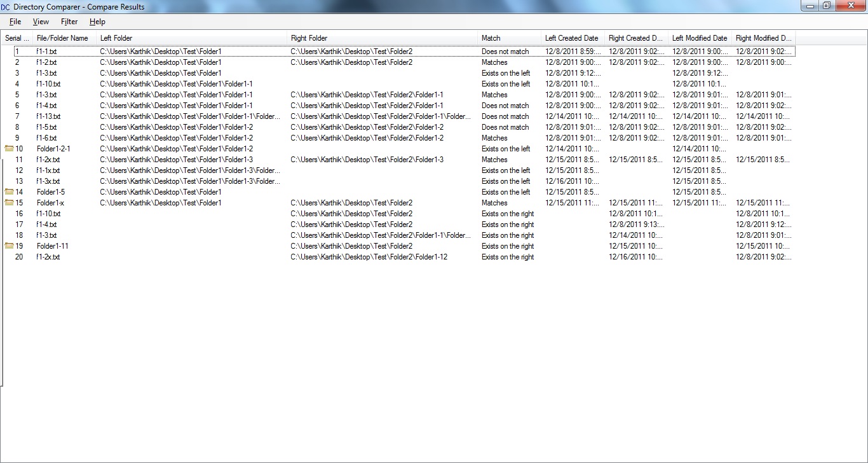Select f1-13.txt in row 7

[48, 116]
